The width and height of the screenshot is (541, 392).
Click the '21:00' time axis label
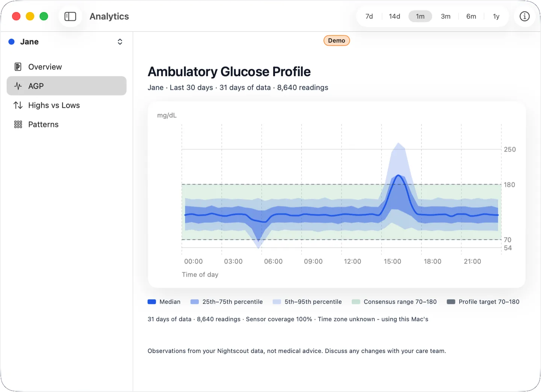473,261
